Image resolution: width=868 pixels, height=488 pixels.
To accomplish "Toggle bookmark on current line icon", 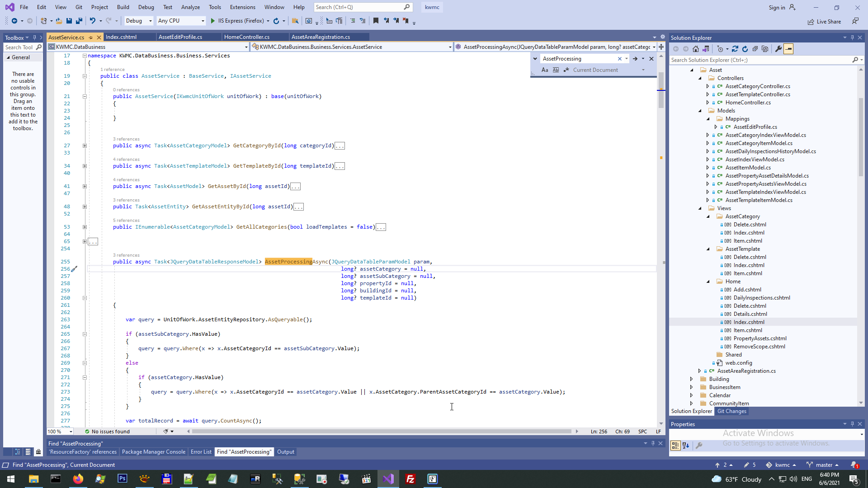I will tap(376, 21).
